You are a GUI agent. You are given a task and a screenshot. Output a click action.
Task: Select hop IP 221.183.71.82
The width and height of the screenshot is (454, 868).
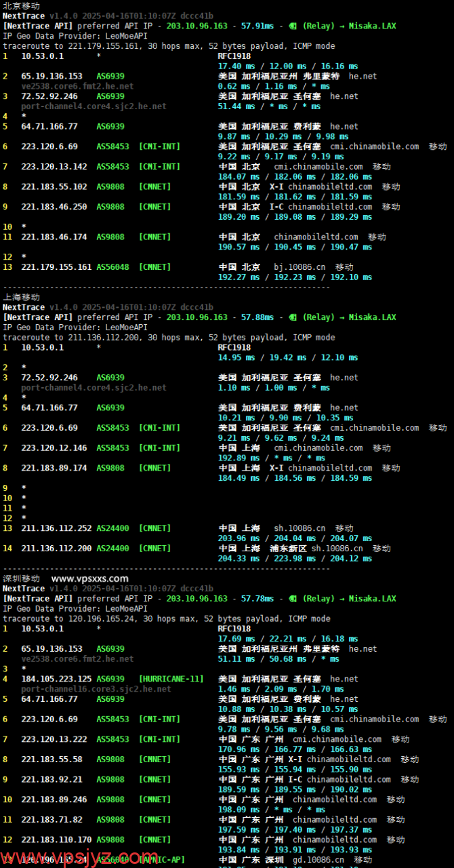tap(51, 820)
